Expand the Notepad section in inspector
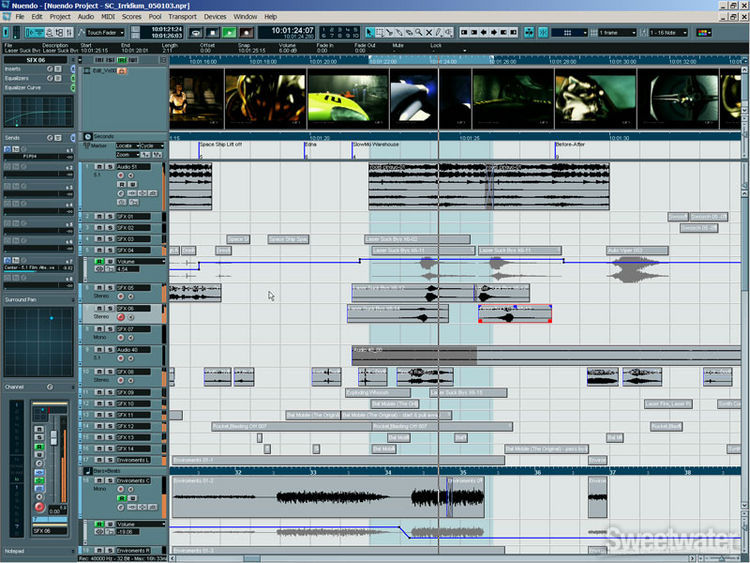This screenshot has width=750, height=563. pyautogui.click(x=14, y=550)
